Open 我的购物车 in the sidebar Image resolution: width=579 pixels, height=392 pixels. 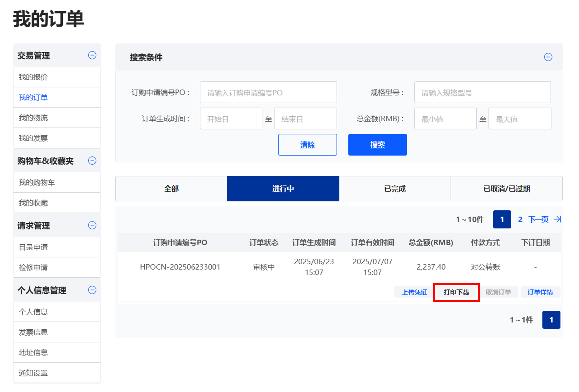point(37,182)
